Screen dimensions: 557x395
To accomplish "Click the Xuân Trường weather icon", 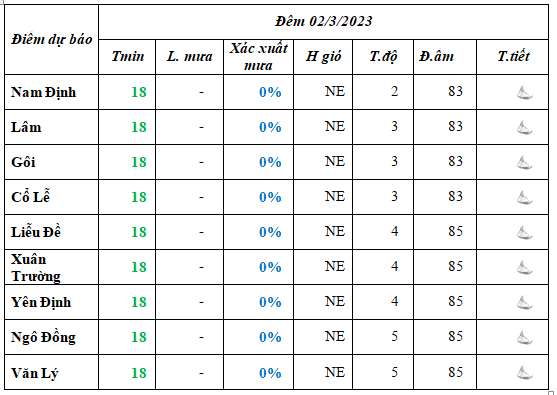I will (x=524, y=267).
